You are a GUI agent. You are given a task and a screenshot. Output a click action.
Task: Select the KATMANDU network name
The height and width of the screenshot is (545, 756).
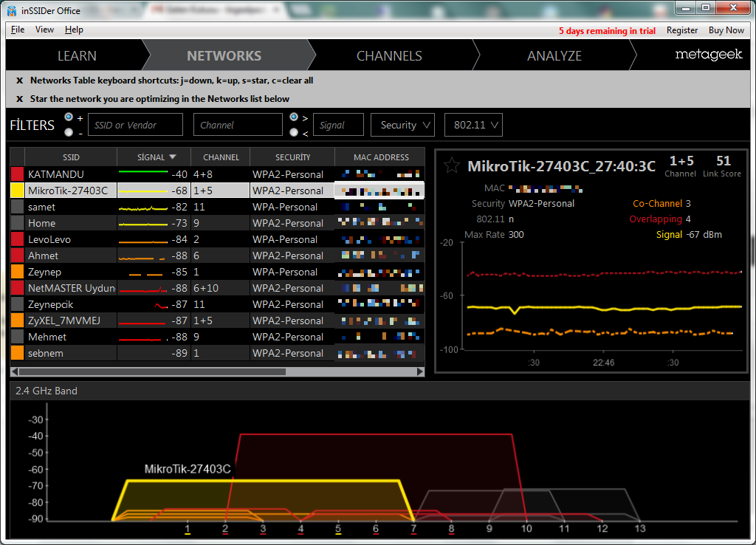pos(56,174)
